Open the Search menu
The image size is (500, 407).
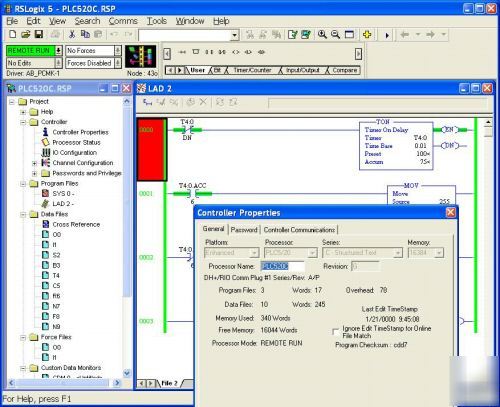[87, 21]
